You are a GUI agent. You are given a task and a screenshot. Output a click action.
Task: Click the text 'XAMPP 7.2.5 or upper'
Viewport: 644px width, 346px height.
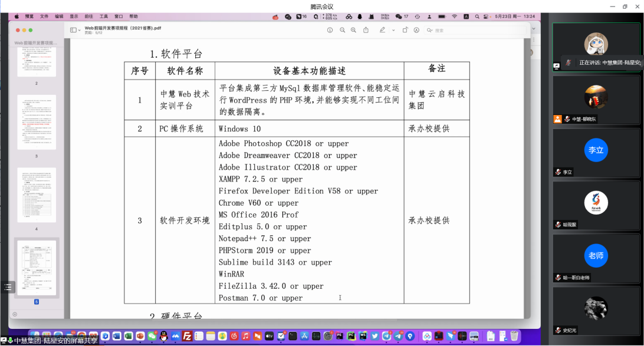(x=261, y=179)
